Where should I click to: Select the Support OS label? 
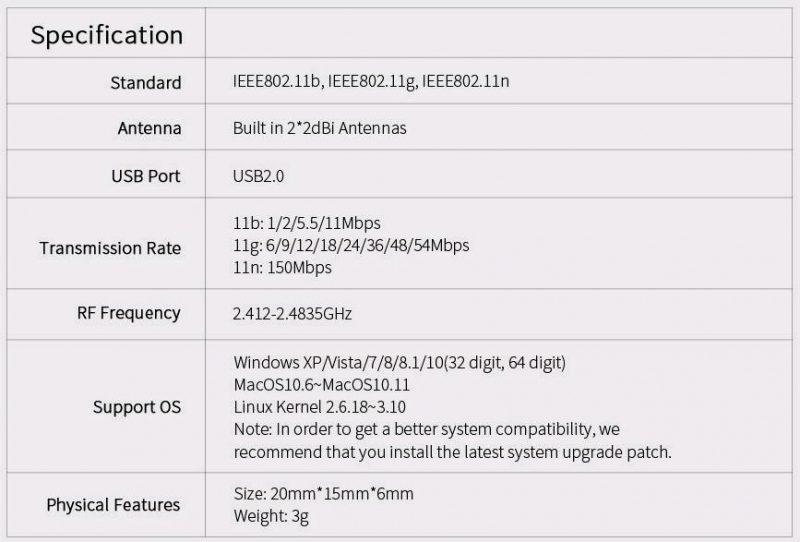137,407
